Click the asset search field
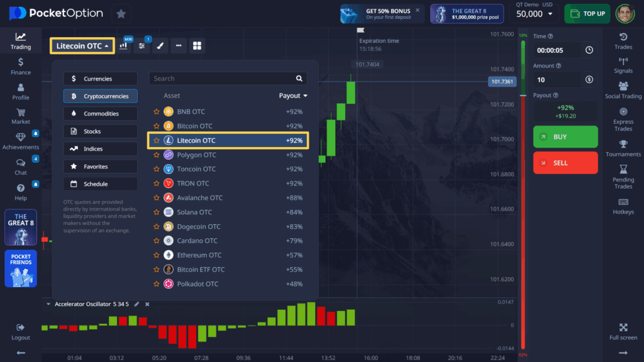Image resolution: width=644 pixels, height=362 pixels. click(x=226, y=78)
